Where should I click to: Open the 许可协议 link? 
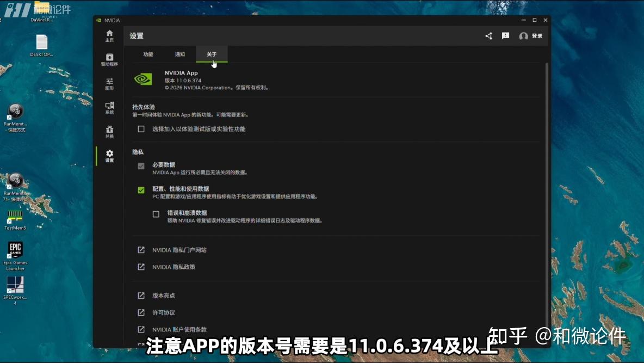(x=164, y=312)
